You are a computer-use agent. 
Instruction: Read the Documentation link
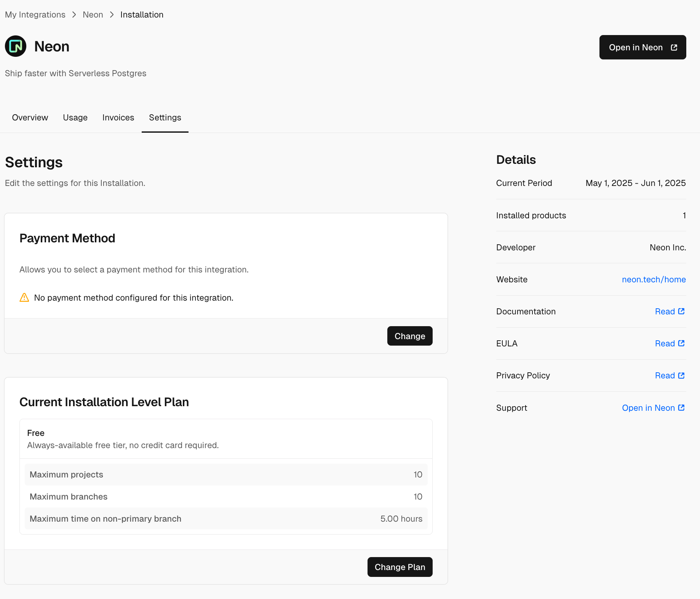coord(670,311)
